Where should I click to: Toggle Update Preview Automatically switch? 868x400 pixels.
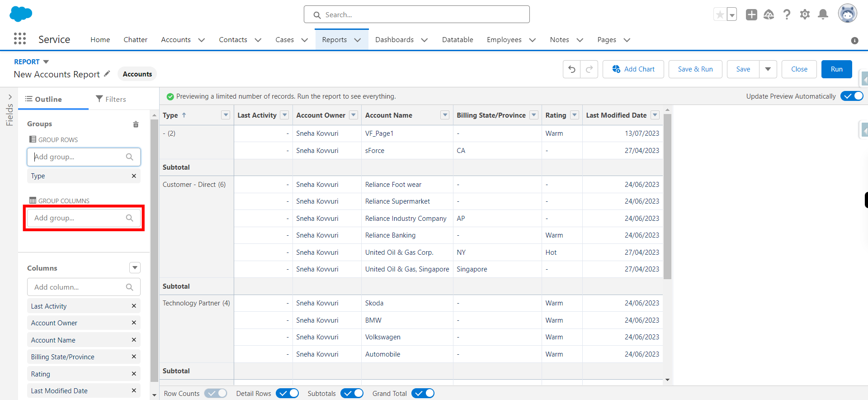click(x=852, y=96)
